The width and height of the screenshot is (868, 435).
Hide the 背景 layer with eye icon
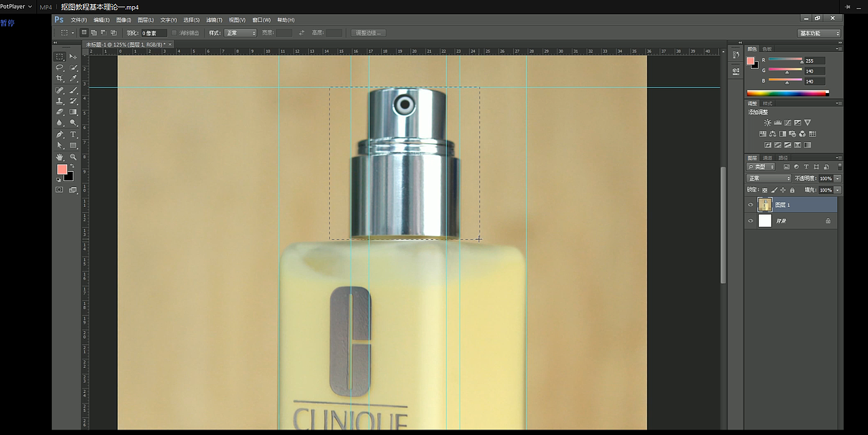750,221
